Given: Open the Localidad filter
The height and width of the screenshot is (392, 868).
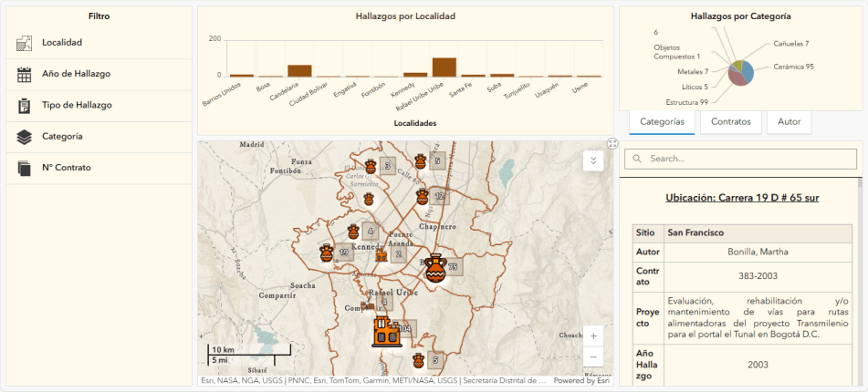Looking at the screenshot, I should tap(62, 43).
